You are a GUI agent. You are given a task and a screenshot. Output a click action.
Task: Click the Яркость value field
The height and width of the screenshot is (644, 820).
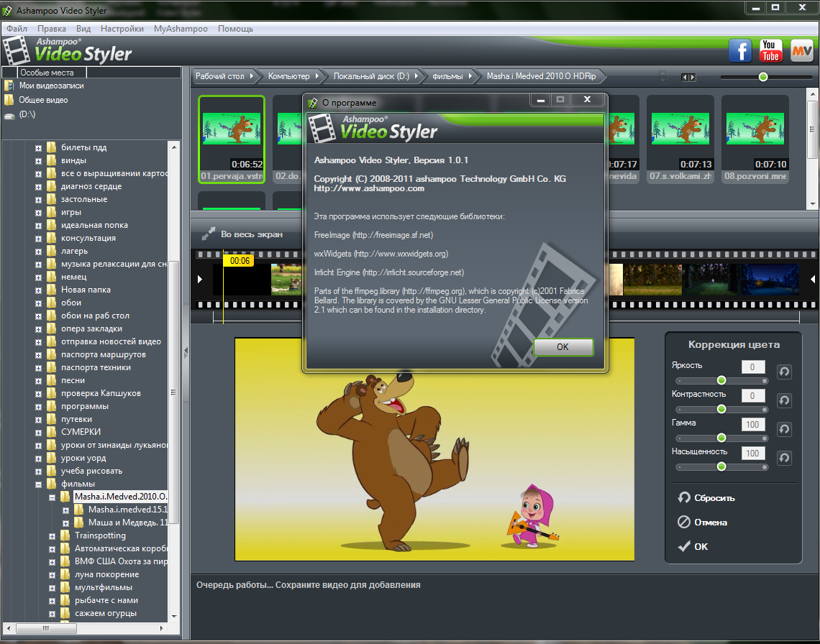753,367
